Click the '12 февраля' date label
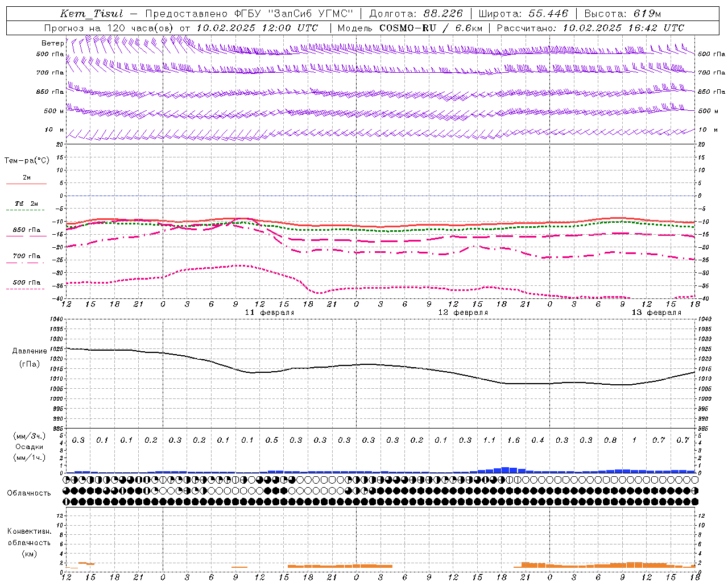The image size is (728, 582). (x=463, y=313)
